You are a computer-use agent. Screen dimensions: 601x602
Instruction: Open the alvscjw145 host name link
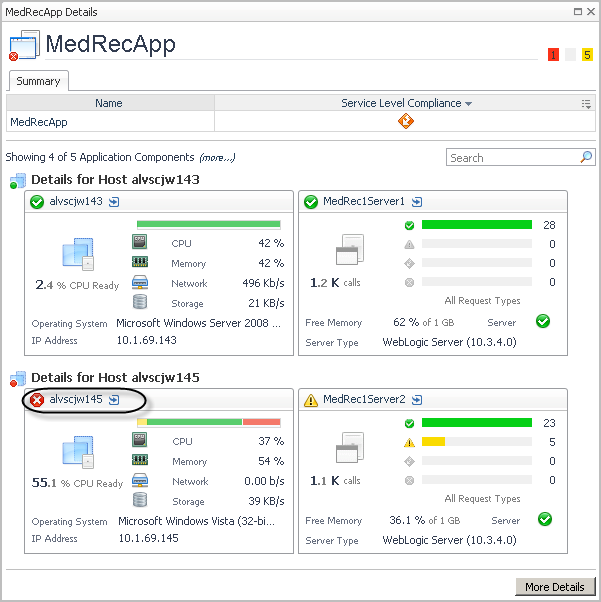click(76, 399)
